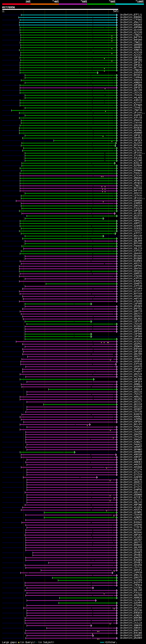Select the UniRef100_B8YDC4 label
Image resolution: width=146 pixels, height=644 pixels.
131,75
